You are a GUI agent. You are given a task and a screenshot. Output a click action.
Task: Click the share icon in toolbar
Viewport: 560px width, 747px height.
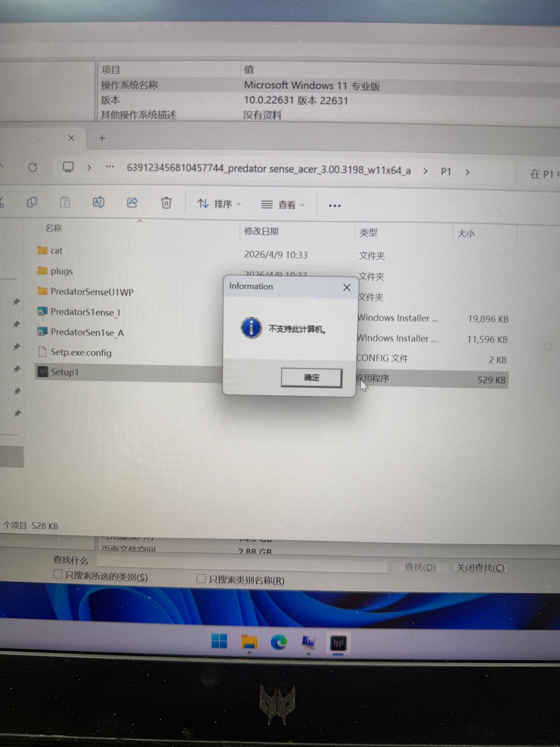[x=132, y=202]
